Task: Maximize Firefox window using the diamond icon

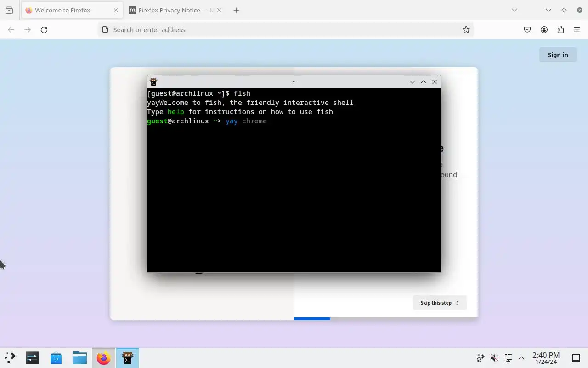Action: pos(564,10)
